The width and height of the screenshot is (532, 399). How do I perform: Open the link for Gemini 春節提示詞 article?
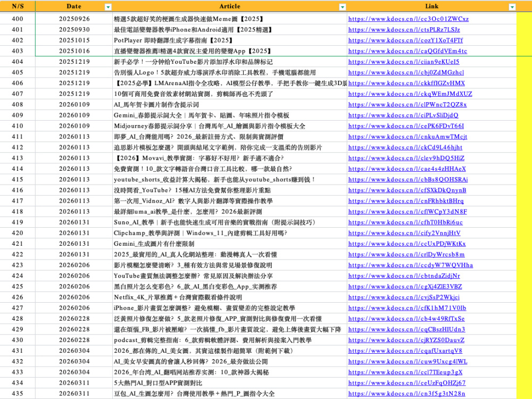(403, 115)
